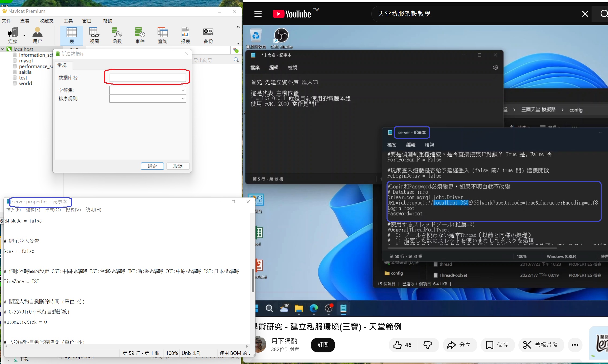
Task: Select the 常规 tab in new database dialog
Action: (x=62, y=65)
